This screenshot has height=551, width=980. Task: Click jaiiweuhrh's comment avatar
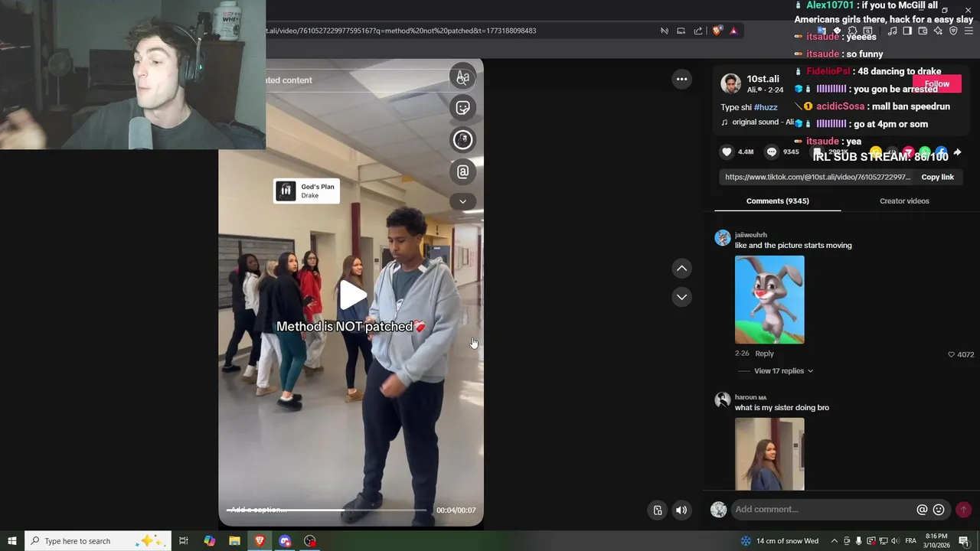tap(722, 238)
